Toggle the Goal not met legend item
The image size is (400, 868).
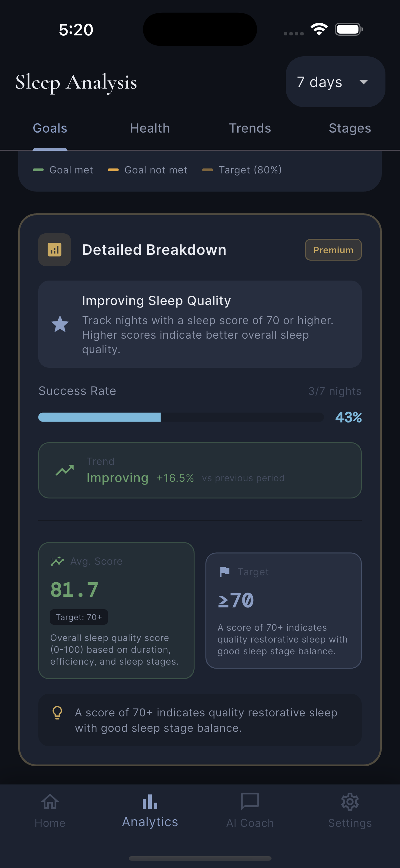tap(147, 170)
